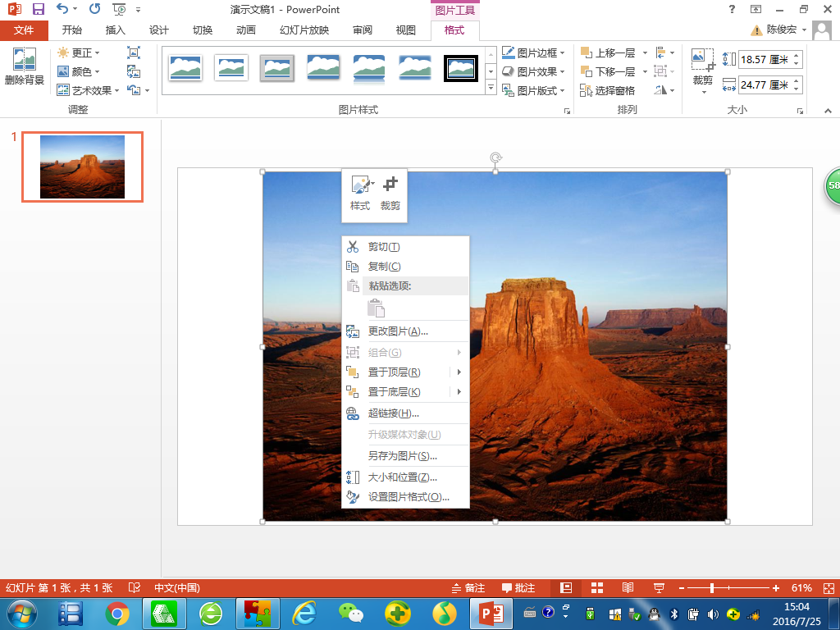Choose Cut (剪切) from context menu
The image size is (840, 630).
tap(405, 247)
